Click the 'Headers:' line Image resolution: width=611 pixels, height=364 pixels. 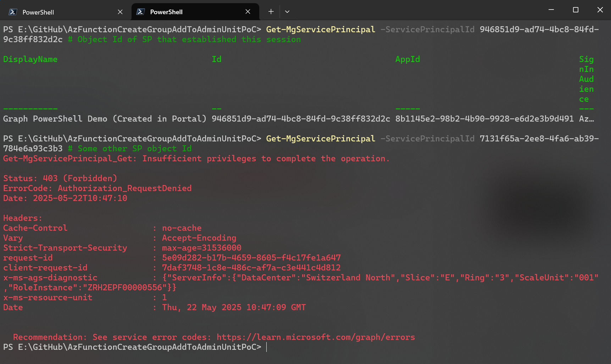point(23,218)
